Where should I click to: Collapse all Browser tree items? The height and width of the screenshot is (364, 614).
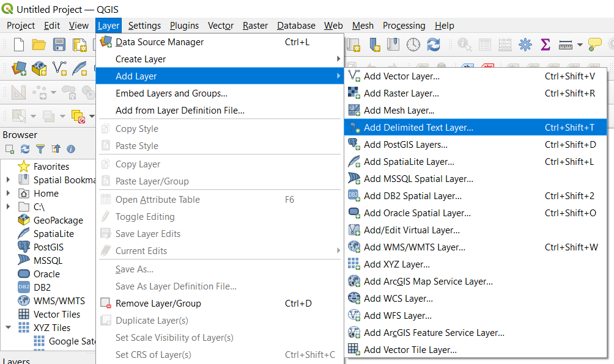point(56,149)
